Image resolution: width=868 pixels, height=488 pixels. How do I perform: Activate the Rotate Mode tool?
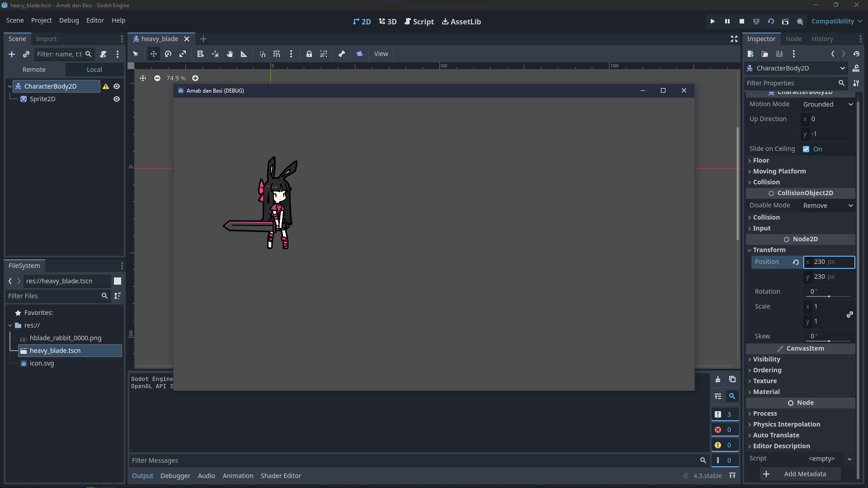coord(168,54)
